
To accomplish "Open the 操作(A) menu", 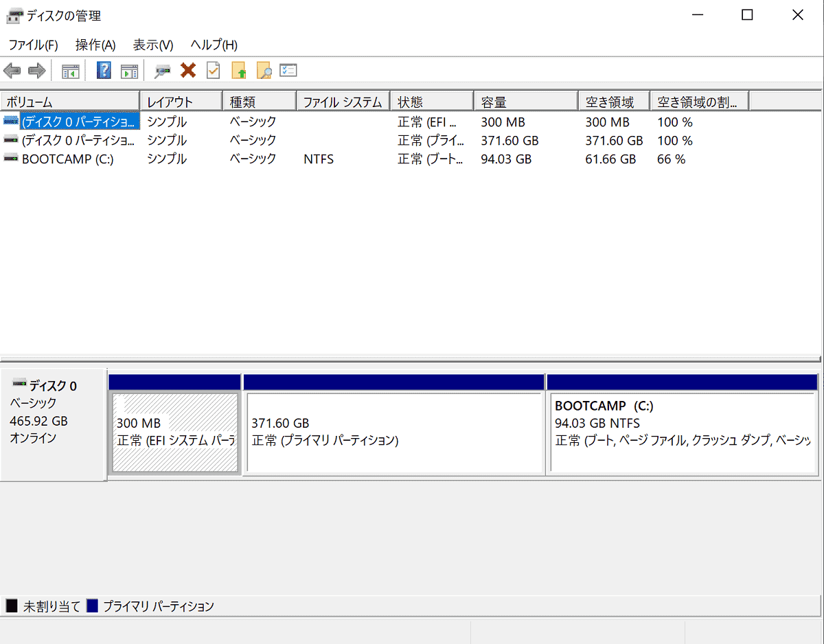I will pyautogui.click(x=95, y=45).
